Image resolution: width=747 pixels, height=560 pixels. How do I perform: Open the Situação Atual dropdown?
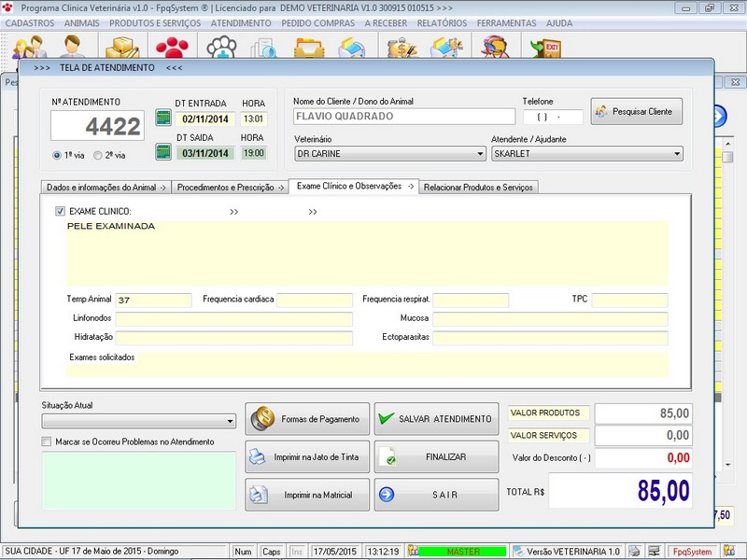(231, 421)
